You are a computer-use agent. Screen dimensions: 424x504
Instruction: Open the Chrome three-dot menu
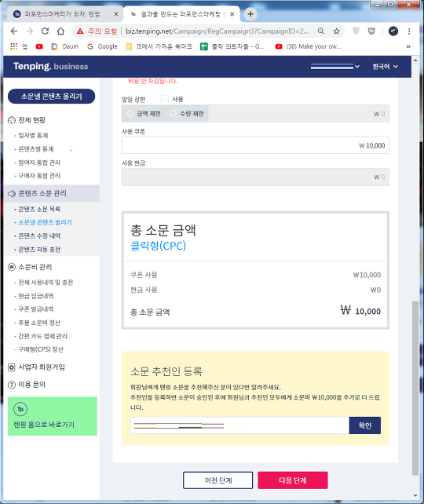[x=409, y=31]
